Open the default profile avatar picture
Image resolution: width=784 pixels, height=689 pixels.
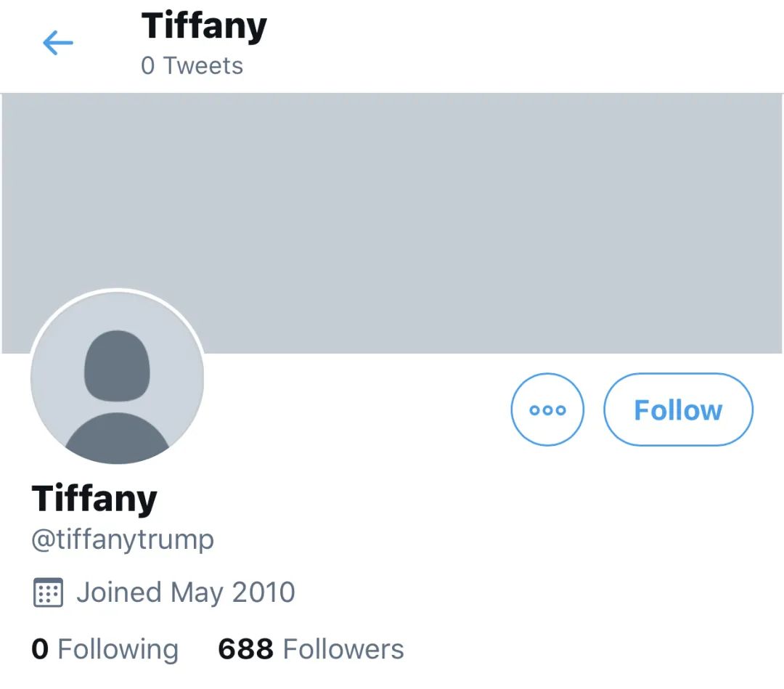click(x=118, y=377)
